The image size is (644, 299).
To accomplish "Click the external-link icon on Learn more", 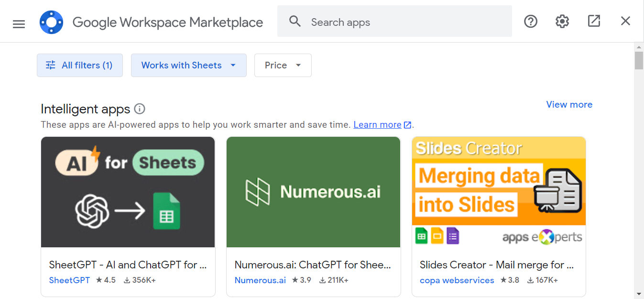I will point(407,124).
